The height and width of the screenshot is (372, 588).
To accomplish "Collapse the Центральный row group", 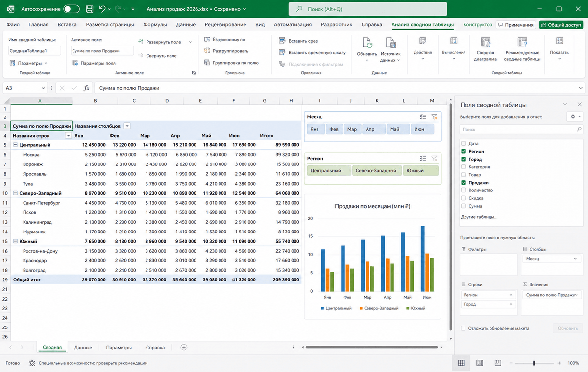I will click(x=15, y=145).
